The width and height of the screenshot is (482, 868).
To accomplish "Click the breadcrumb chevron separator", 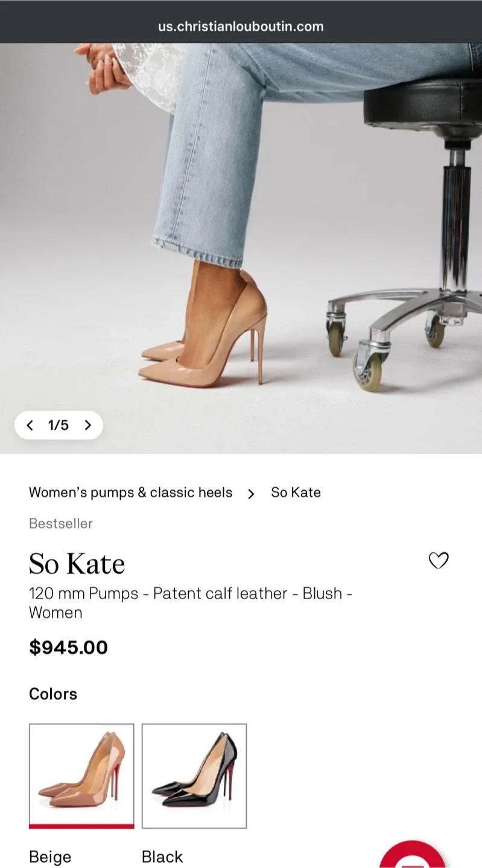I will click(251, 492).
